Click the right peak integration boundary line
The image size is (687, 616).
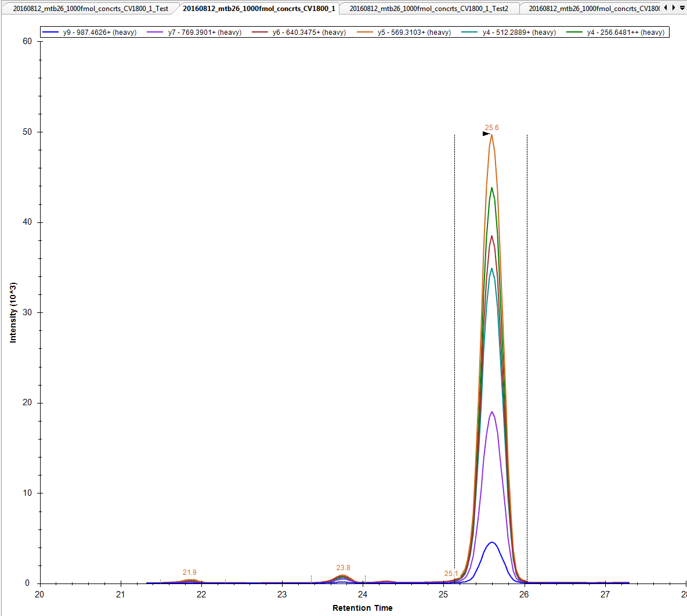coord(527,348)
